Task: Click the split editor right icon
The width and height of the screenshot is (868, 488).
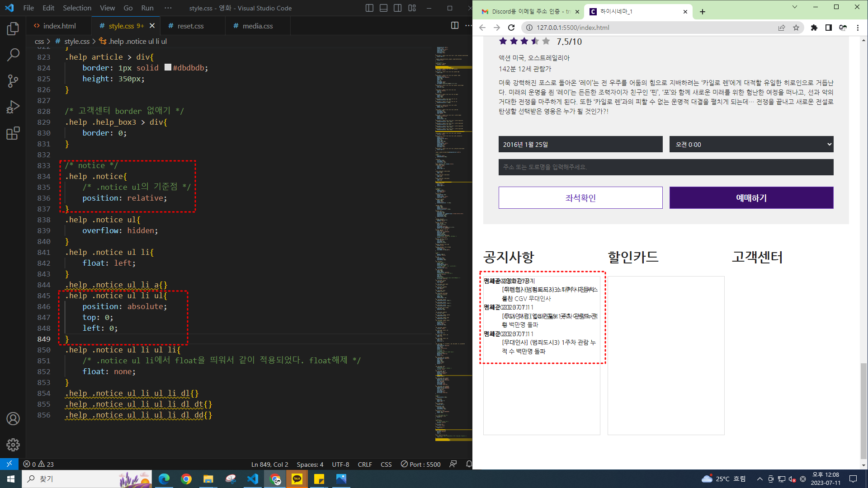Action: (455, 26)
